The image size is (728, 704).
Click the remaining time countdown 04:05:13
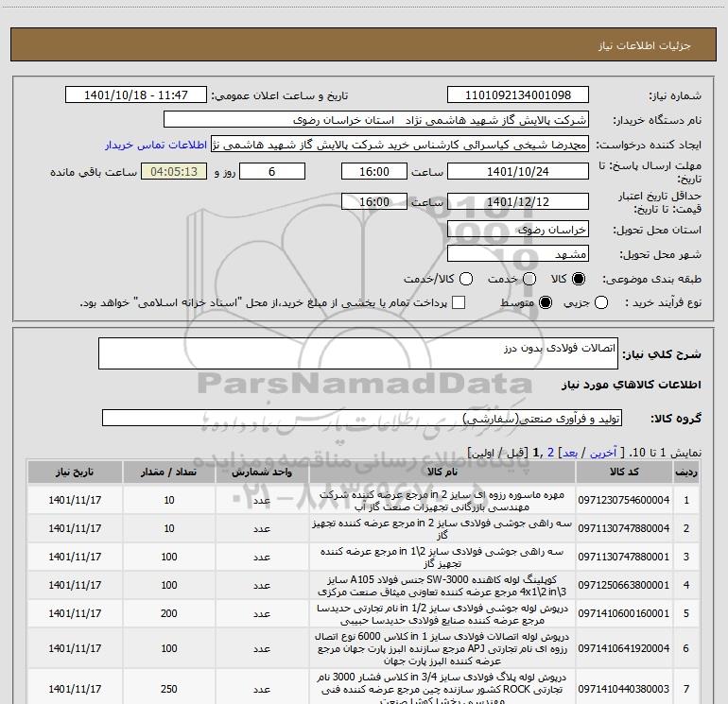(174, 171)
